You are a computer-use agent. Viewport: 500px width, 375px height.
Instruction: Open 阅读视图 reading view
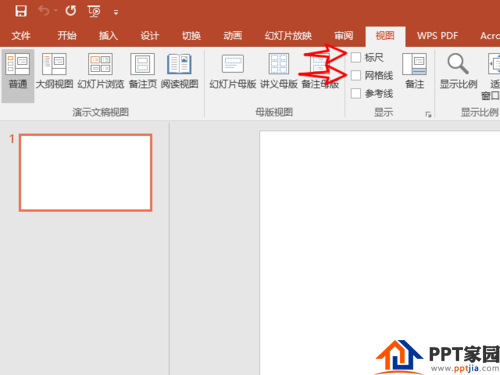pyautogui.click(x=180, y=72)
